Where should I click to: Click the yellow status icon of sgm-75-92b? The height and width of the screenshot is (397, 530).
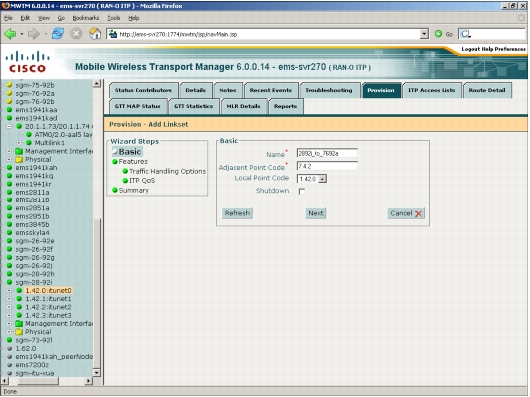[x=9, y=85]
